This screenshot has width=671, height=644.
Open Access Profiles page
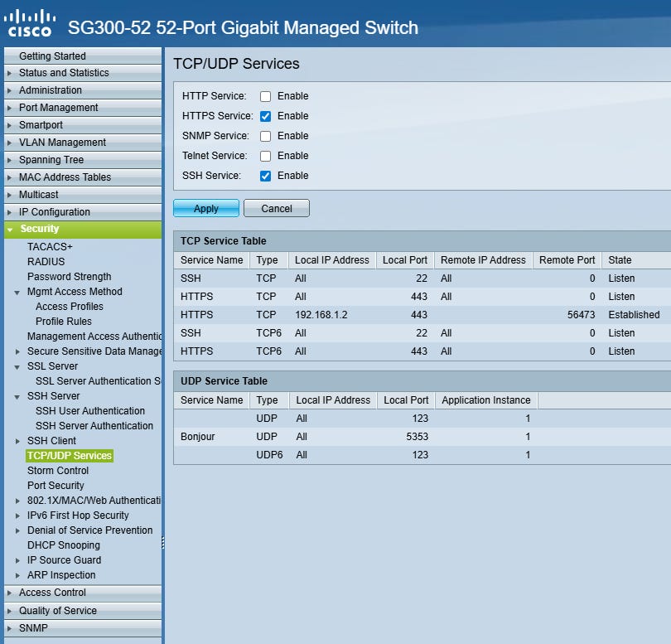(70, 307)
